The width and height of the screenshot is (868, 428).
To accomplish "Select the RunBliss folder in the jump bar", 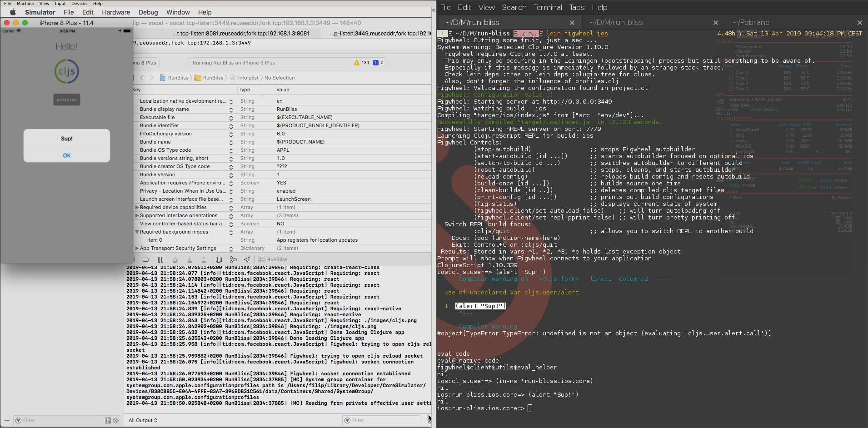I will click(x=209, y=78).
